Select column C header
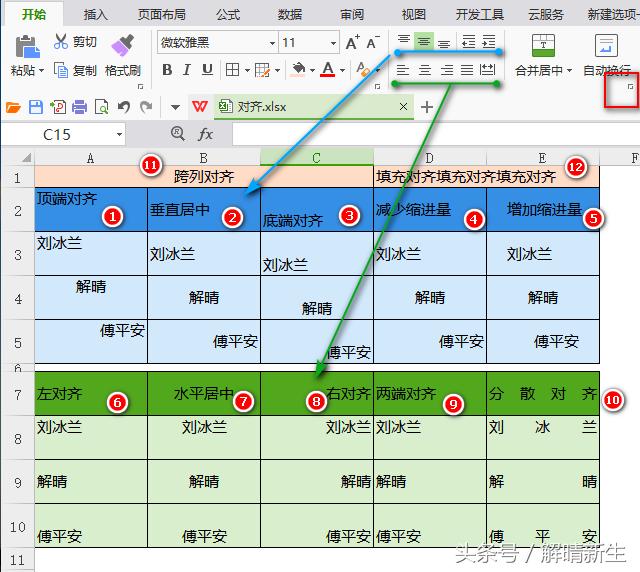 (x=317, y=158)
